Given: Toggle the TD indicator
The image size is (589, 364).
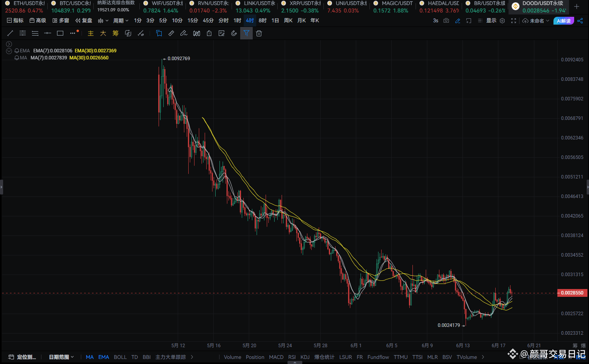Looking at the screenshot, I should coord(135,357).
